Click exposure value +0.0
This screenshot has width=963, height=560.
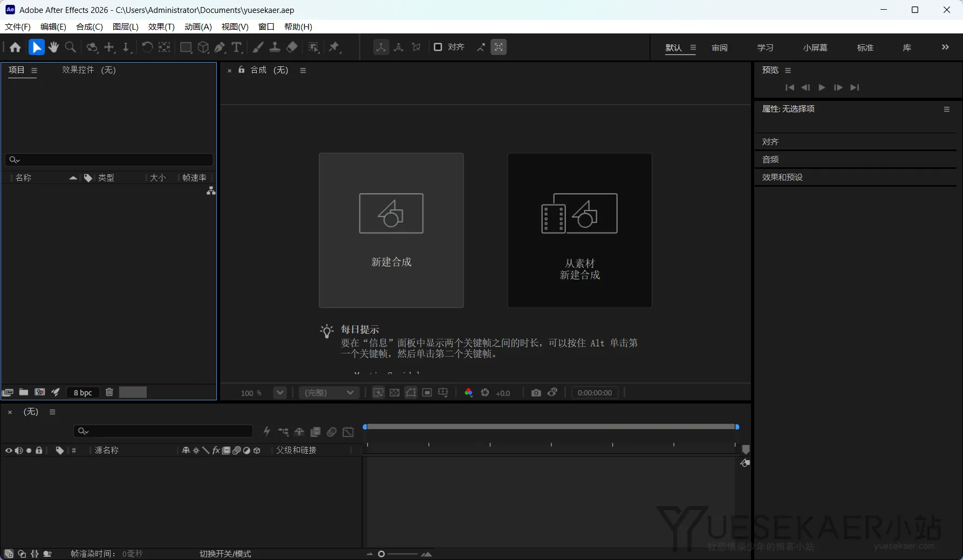pos(503,393)
